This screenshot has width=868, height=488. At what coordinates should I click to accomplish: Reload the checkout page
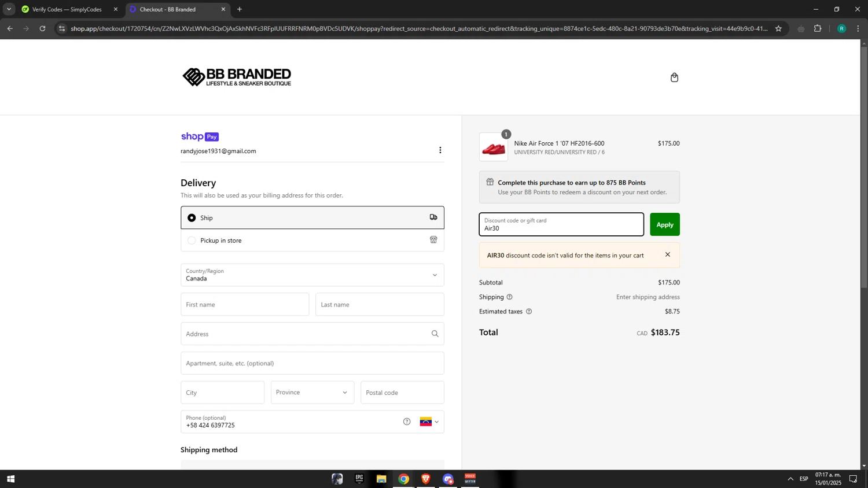pyautogui.click(x=42, y=28)
